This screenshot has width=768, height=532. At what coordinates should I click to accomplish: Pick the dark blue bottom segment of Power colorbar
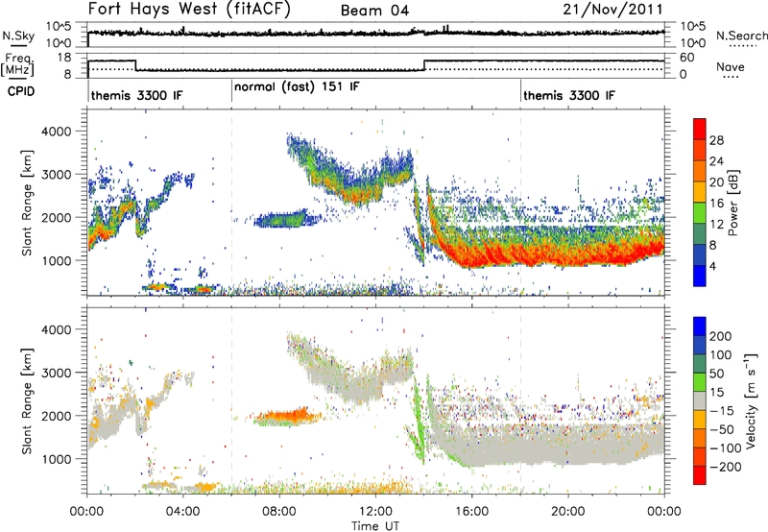(700, 276)
